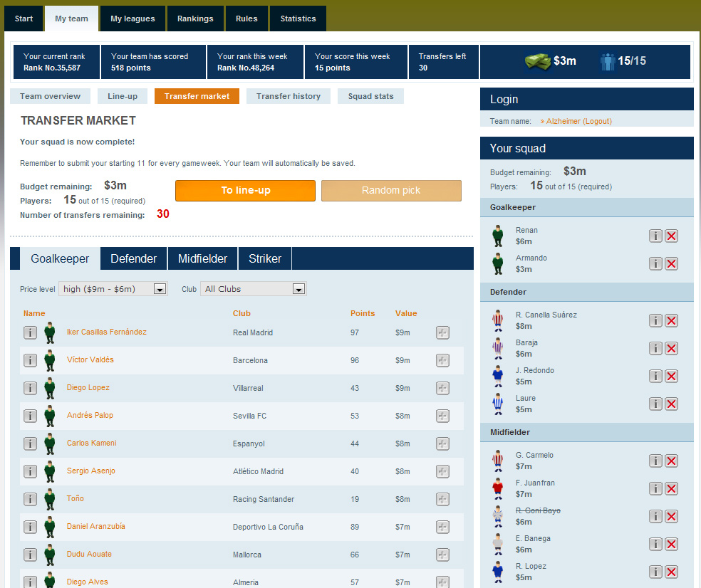
Task: Add Toño with the plus icon
Action: (442, 498)
